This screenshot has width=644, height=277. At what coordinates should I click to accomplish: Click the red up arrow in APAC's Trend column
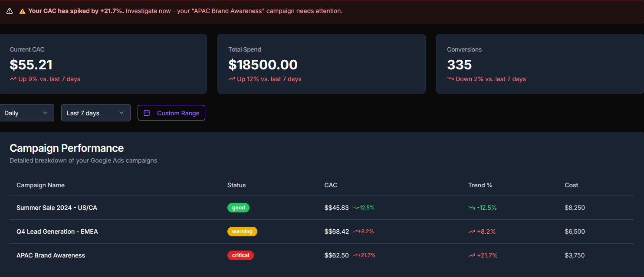tap(472, 255)
